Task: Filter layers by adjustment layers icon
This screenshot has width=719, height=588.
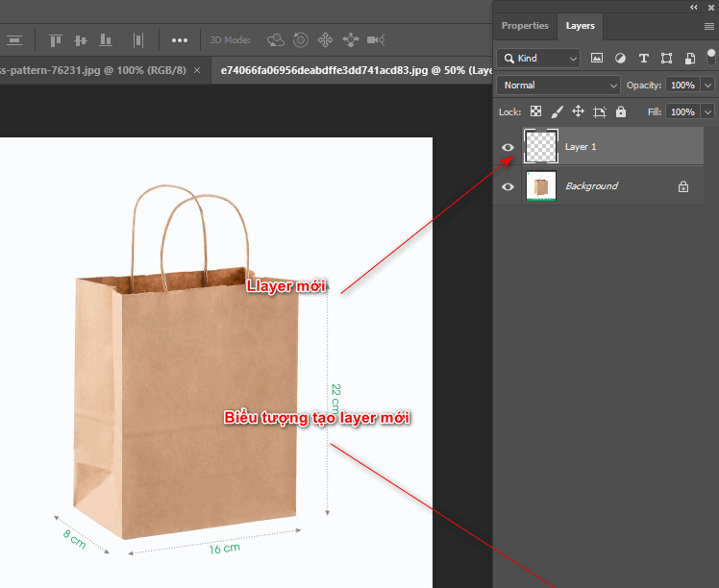Action: click(620, 58)
